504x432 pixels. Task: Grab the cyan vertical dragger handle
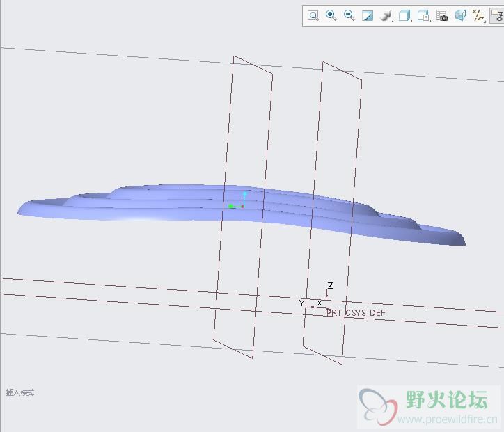coord(245,194)
